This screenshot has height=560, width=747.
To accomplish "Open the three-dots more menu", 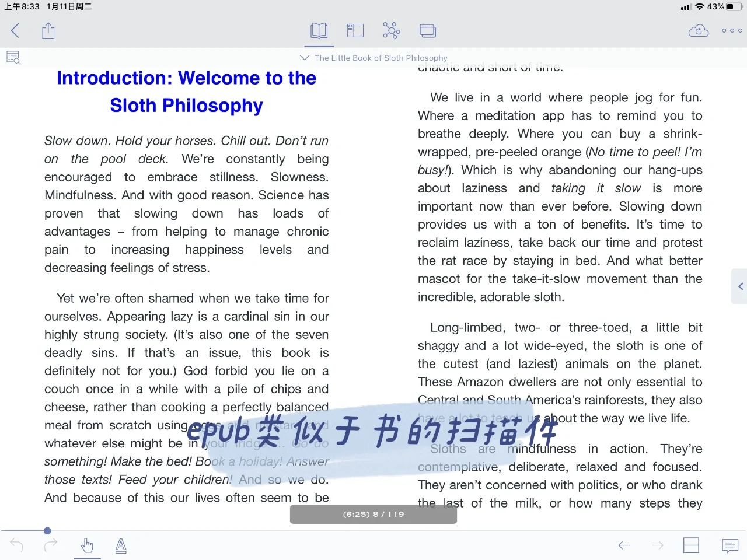I will 732,31.
